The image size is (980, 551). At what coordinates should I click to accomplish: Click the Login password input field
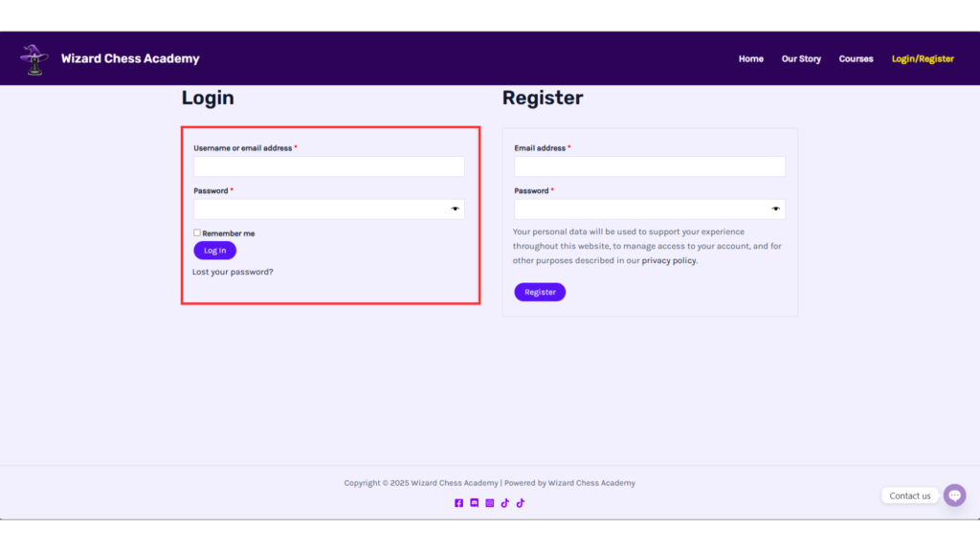[319, 209]
